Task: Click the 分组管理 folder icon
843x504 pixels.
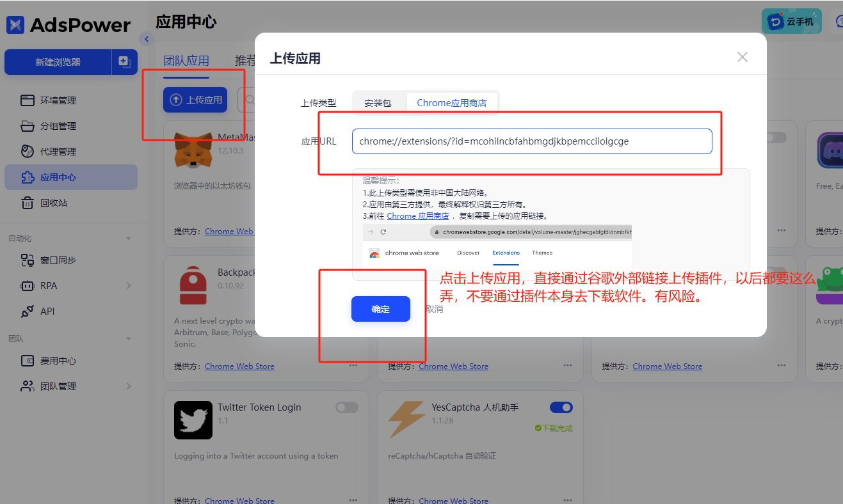Action: 27,126
